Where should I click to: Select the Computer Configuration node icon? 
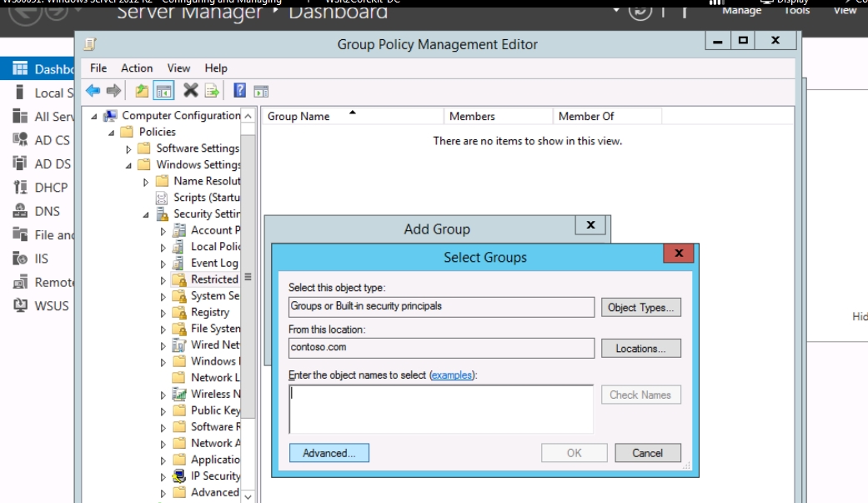click(x=111, y=115)
